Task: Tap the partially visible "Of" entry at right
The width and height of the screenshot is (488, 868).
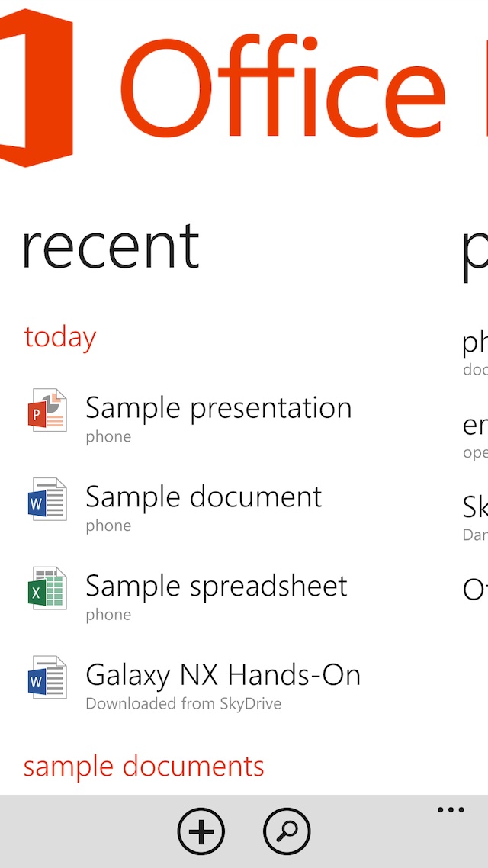Action: click(x=475, y=590)
